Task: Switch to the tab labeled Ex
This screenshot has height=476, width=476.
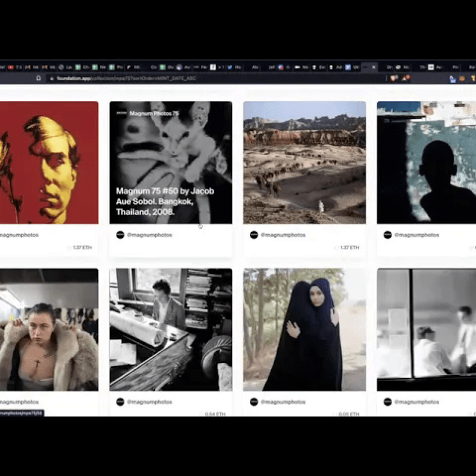Action: tap(319, 67)
